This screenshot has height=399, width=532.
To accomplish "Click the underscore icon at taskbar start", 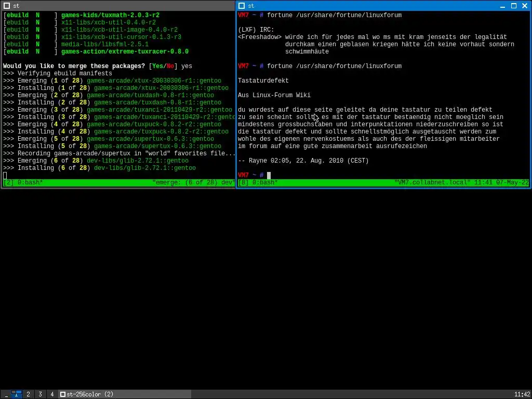I will [x=6, y=394].
